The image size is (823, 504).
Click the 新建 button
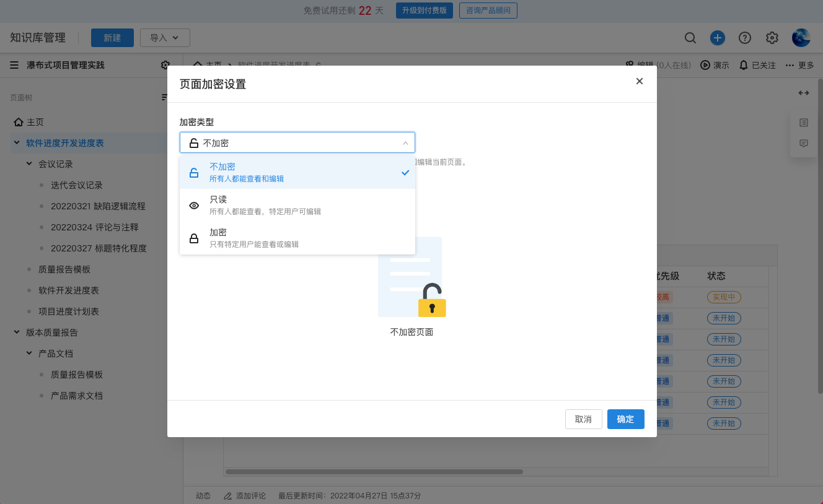coord(112,38)
